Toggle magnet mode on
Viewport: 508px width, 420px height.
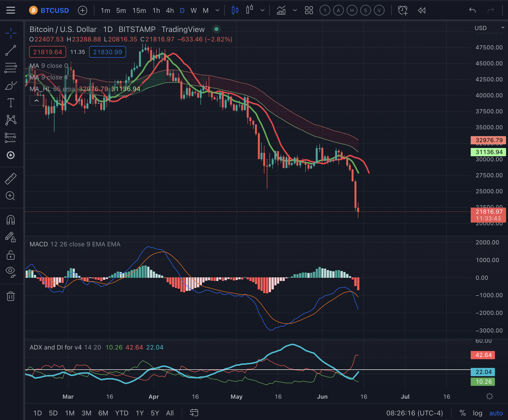point(11,220)
